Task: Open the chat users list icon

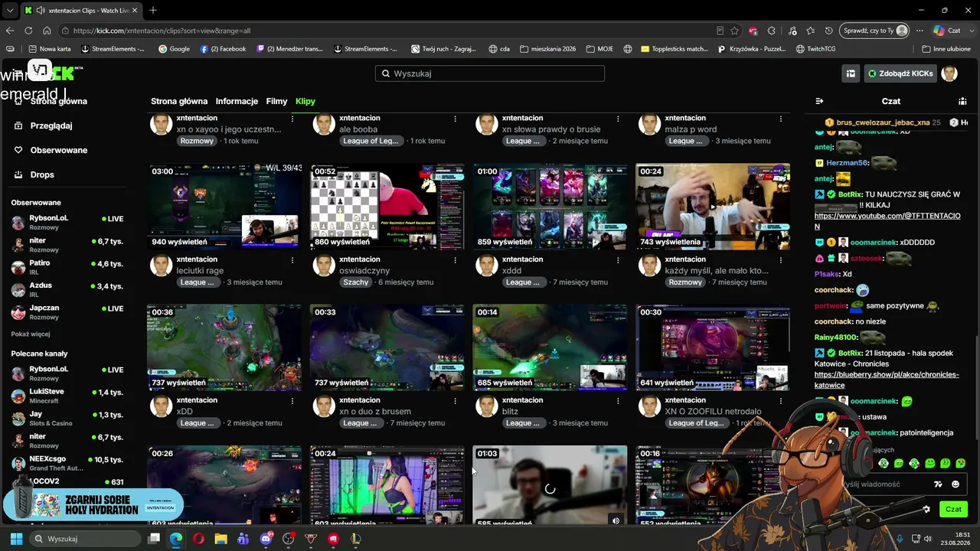Action: tap(962, 101)
